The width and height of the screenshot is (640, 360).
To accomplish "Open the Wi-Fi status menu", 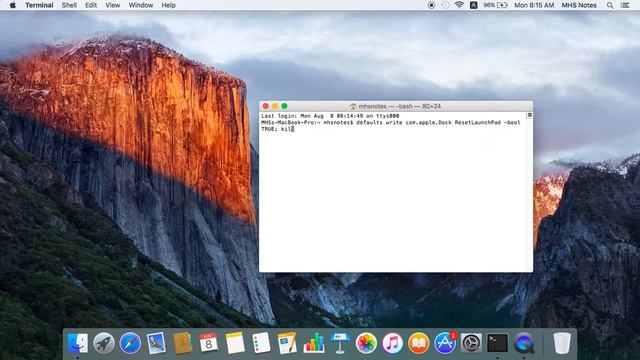I will pyautogui.click(x=459, y=5).
